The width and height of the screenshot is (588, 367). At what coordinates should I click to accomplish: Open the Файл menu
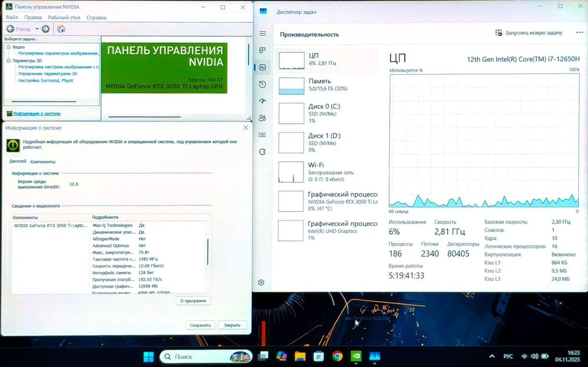click(x=12, y=18)
